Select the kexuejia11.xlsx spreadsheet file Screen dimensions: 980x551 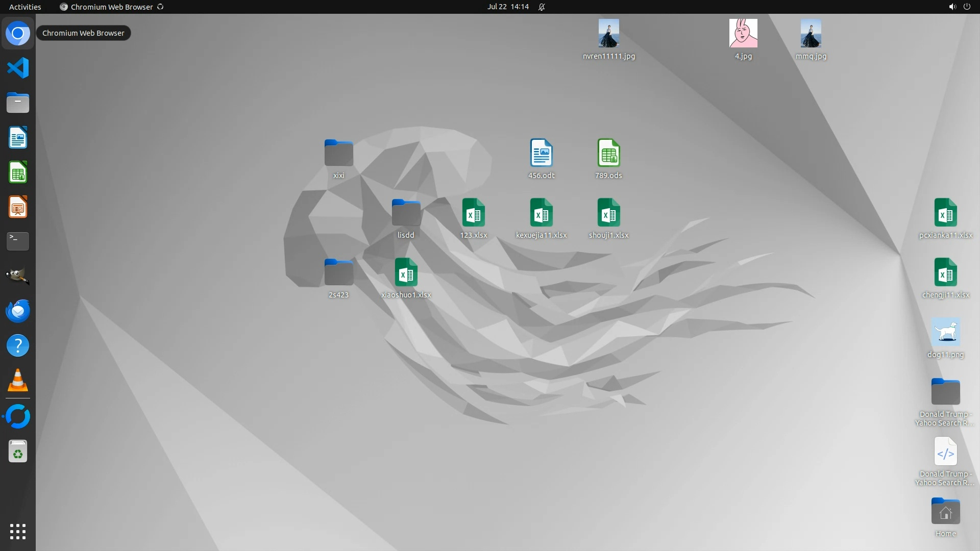[541, 213]
